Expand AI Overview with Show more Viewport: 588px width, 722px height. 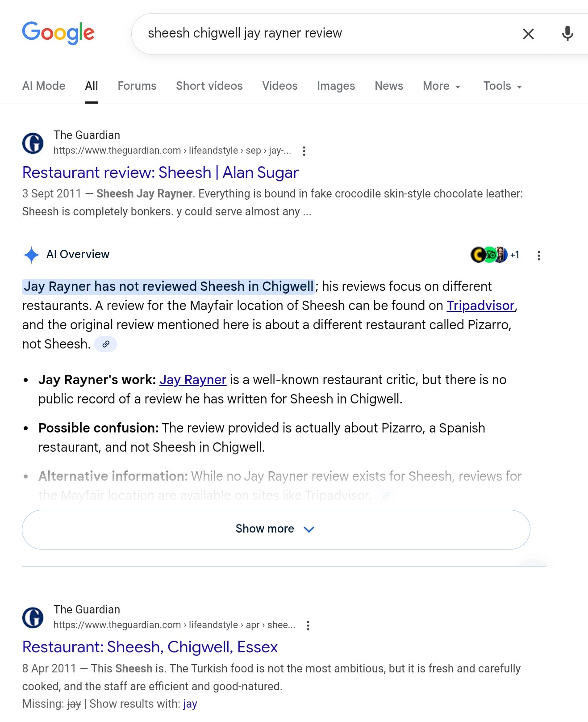coord(275,529)
